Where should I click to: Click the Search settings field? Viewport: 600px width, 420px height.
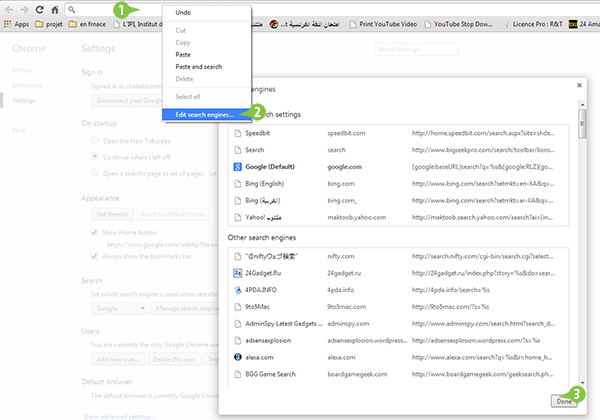417,49
